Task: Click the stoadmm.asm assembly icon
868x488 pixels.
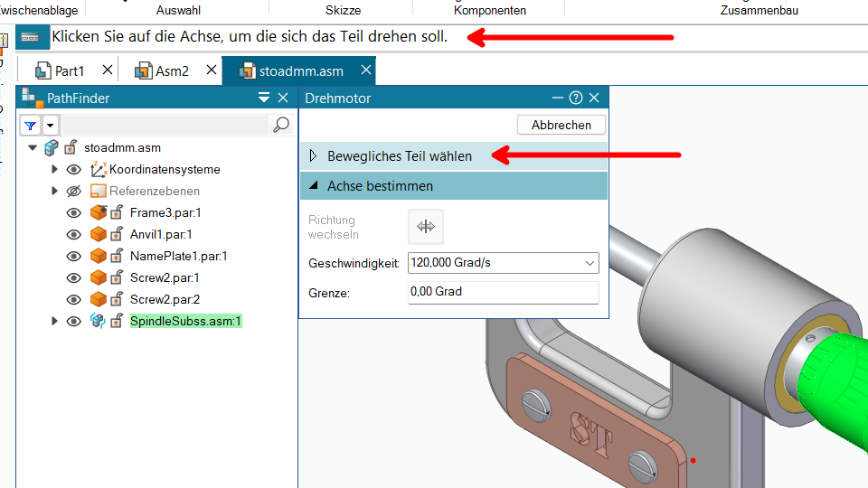Action: click(52, 147)
